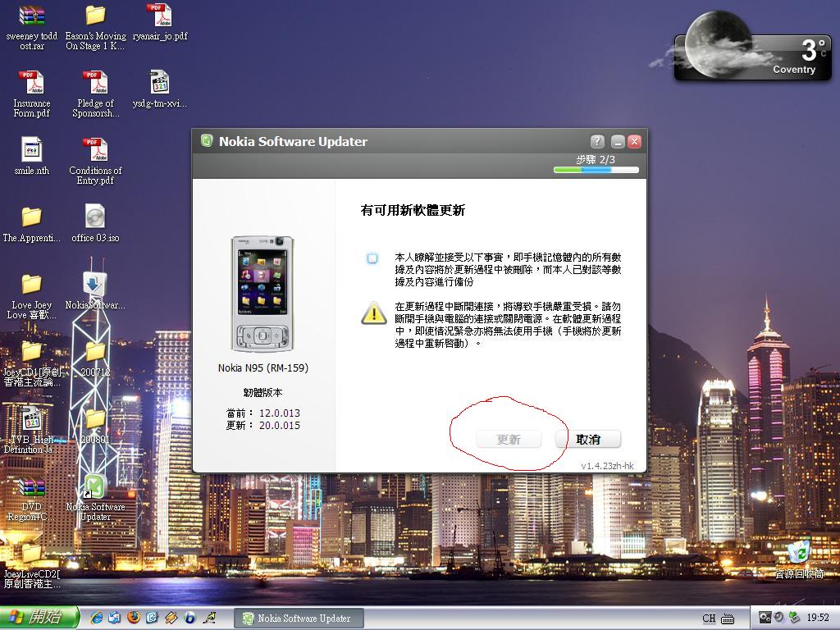Open Internet Explorer from the quick launch bar
The image size is (840, 630).
pyautogui.click(x=96, y=619)
